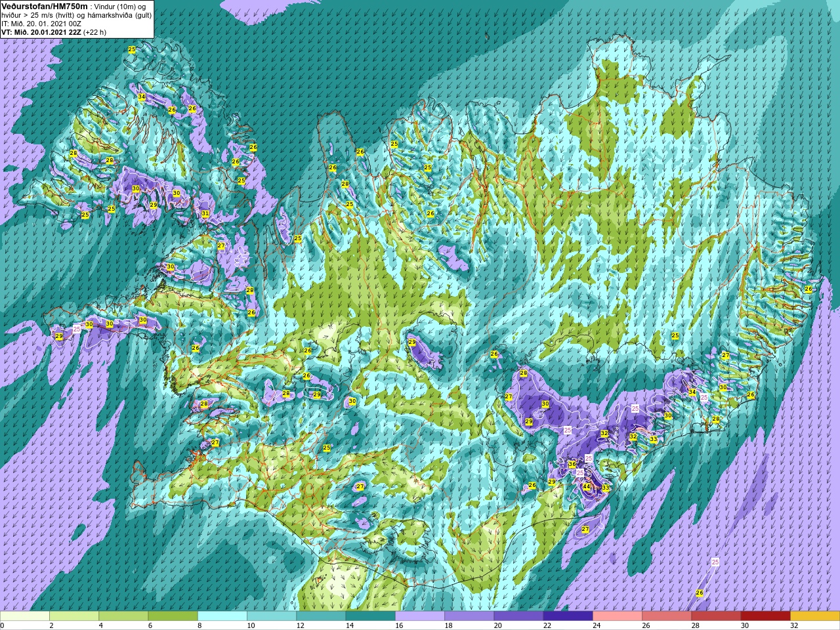Click the yellow gust label 44
Screen dimensions: 840x630
[x=587, y=487]
